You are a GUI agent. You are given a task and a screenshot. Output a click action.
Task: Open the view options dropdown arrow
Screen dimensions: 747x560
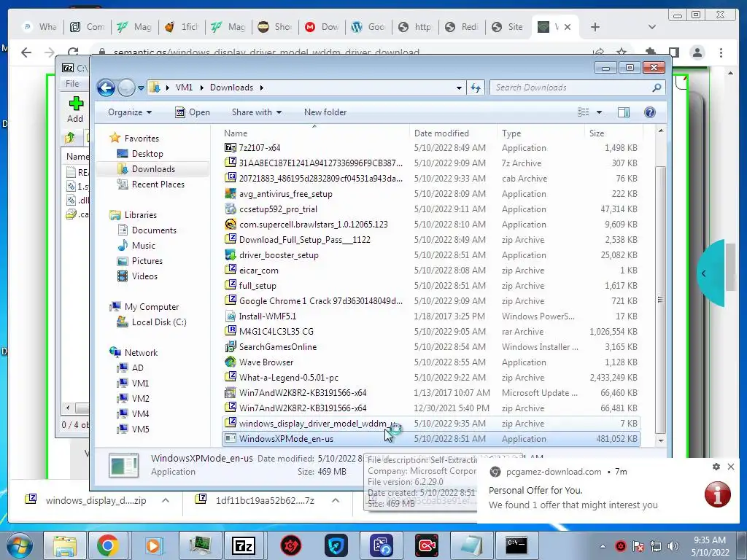click(x=599, y=112)
